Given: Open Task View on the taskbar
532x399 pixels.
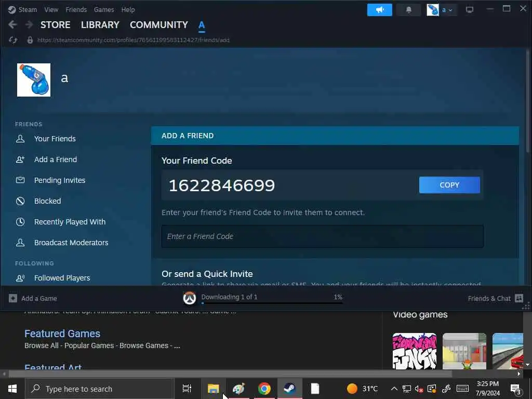Looking at the screenshot, I should coord(187,389).
